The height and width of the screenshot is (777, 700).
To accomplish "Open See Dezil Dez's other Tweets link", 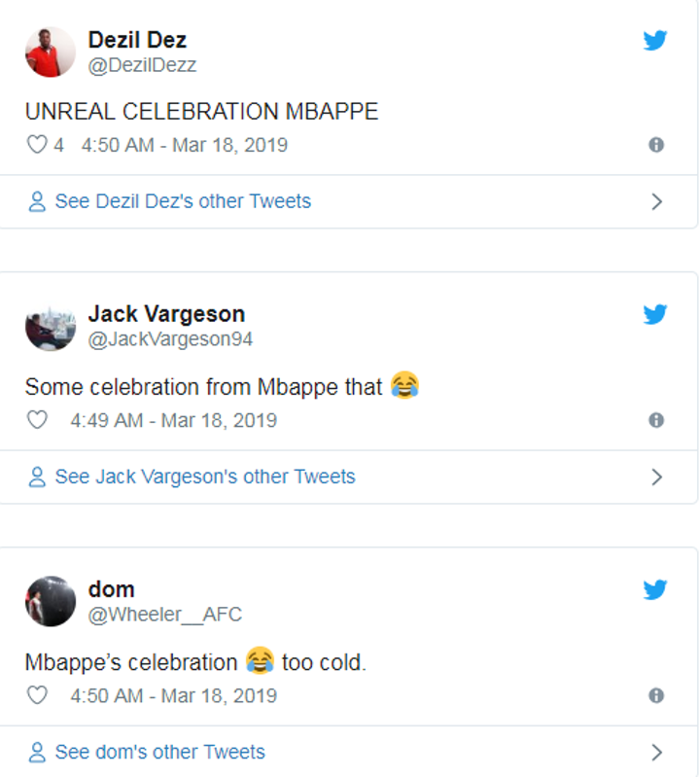I will point(183,201).
